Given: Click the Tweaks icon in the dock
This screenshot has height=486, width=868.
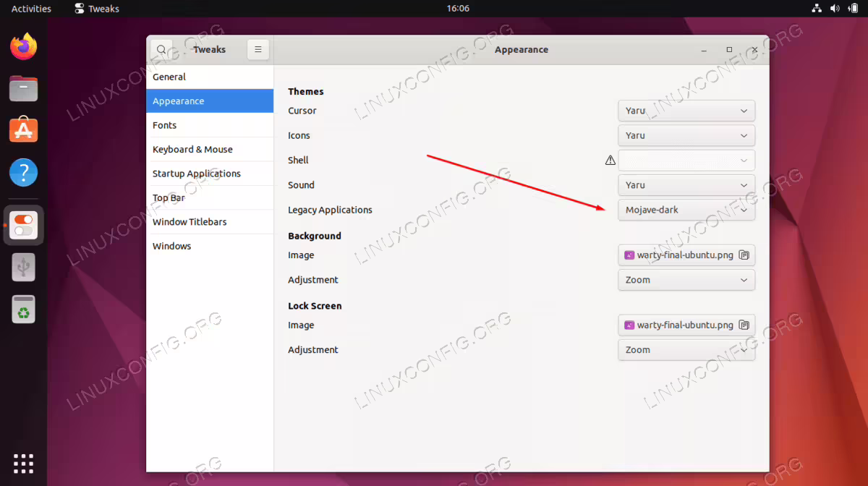Looking at the screenshot, I should (x=24, y=225).
